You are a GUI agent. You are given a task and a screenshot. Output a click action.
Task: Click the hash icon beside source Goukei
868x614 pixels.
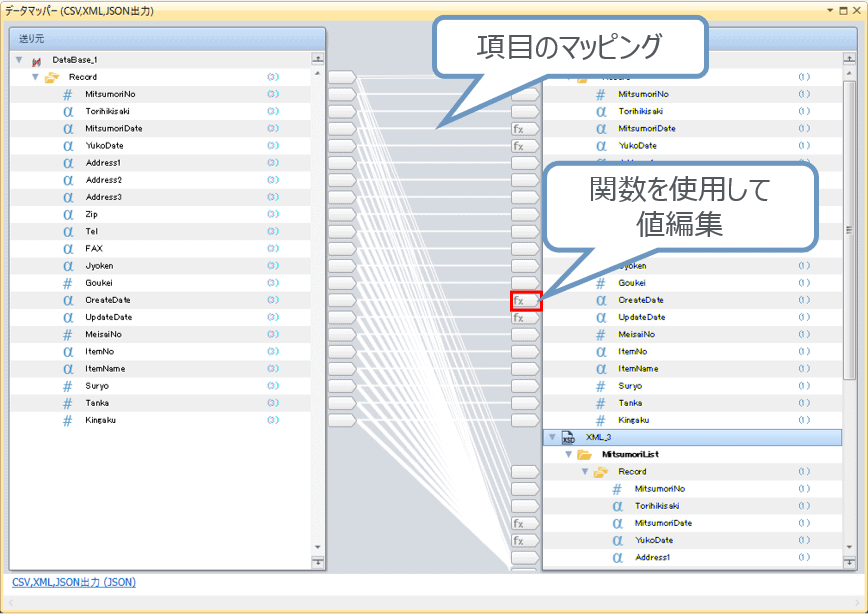(x=68, y=283)
